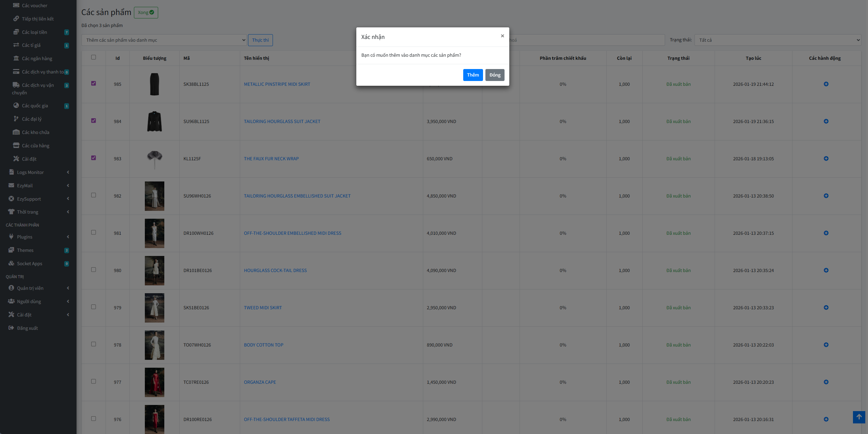Uncheck the checkbox for product 984
Screen dimensions: 868x434
point(94,121)
